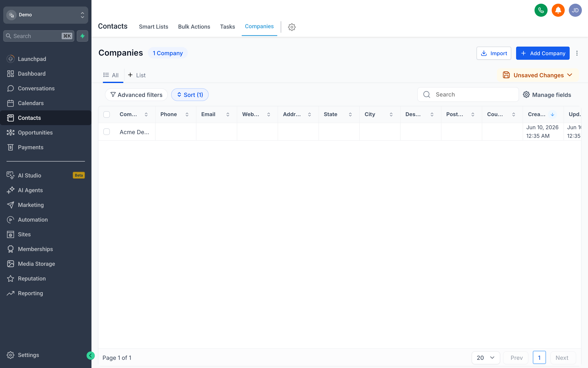
Task: Click the Contacts page heading
Action: [x=113, y=26]
